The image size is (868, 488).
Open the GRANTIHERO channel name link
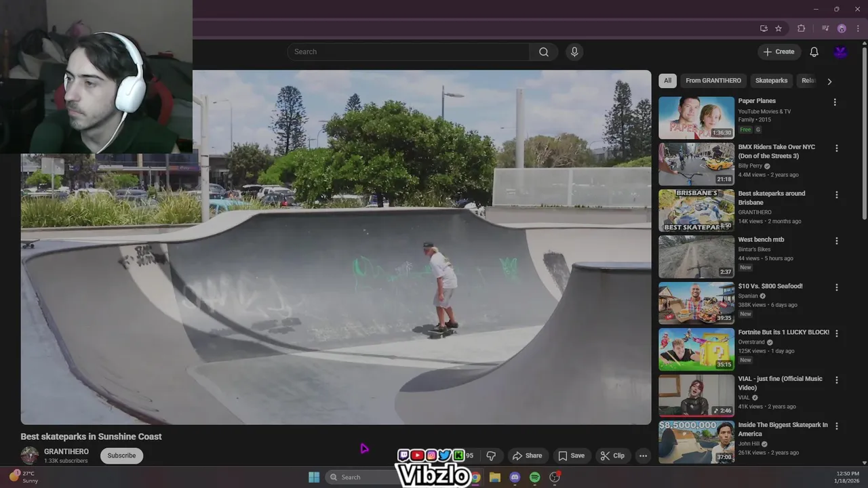[x=66, y=451]
